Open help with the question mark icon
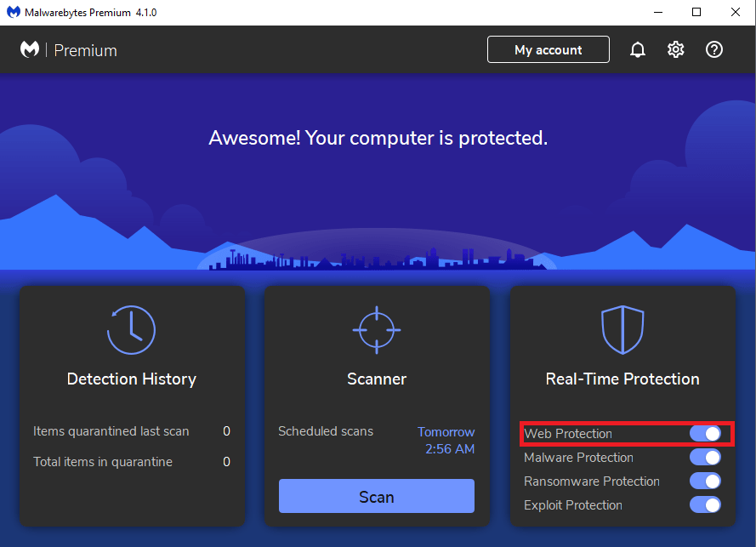The height and width of the screenshot is (547, 756). (x=714, y=49)
